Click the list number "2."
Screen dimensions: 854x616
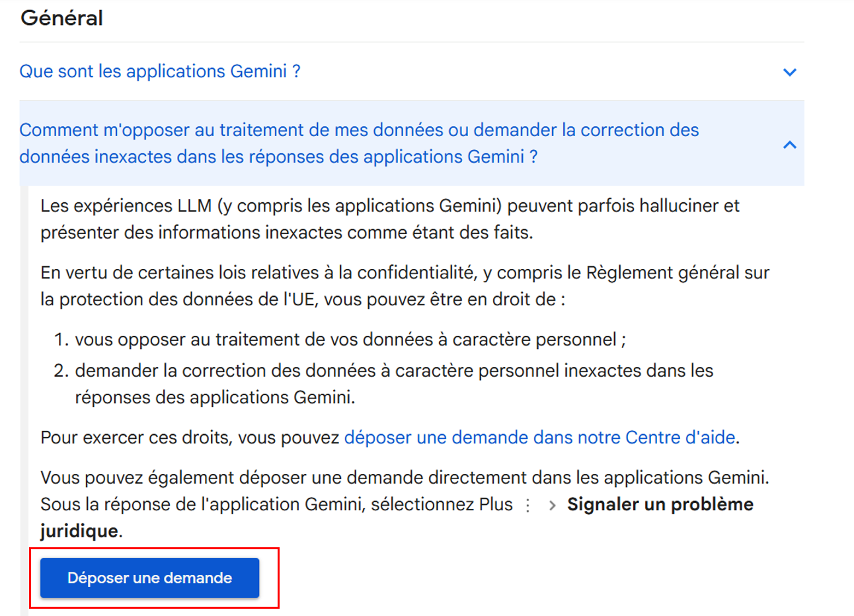point(61,371)
